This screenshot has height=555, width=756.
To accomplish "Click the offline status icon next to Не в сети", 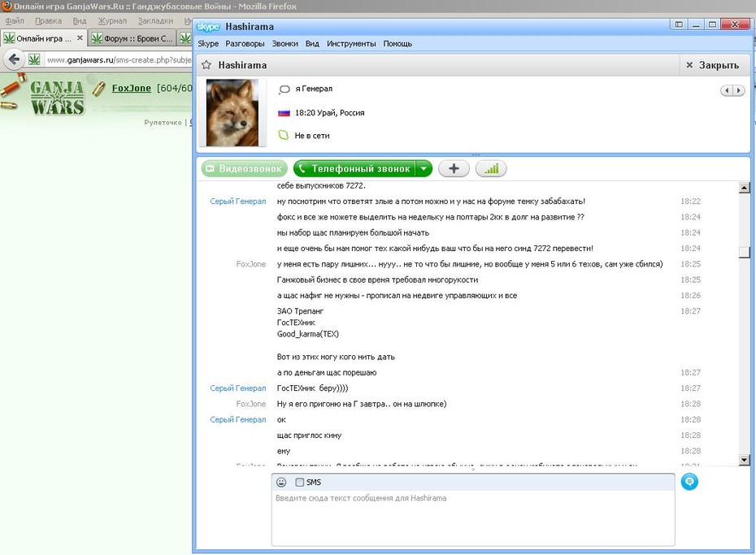I will click(284, 136).
